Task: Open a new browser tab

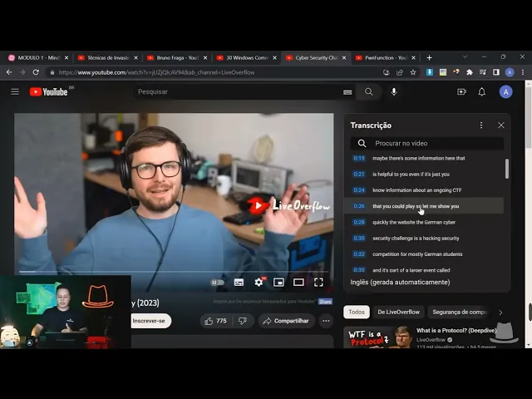Action: click(429, 57)
